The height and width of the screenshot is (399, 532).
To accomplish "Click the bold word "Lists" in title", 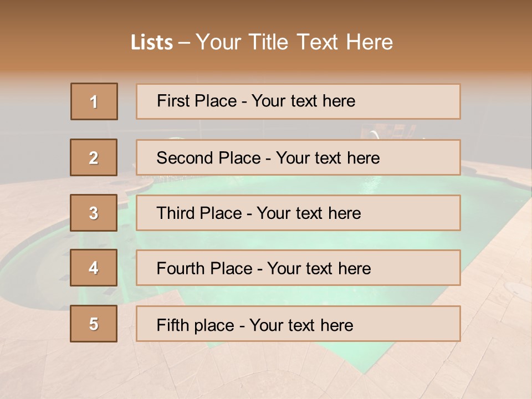I will 152,43.
